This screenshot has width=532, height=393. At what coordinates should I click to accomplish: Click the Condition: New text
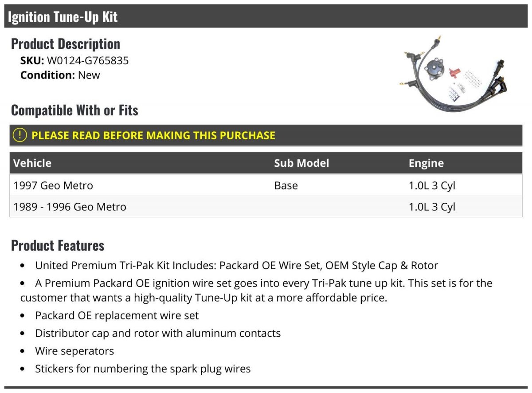(x=60, y=75)
